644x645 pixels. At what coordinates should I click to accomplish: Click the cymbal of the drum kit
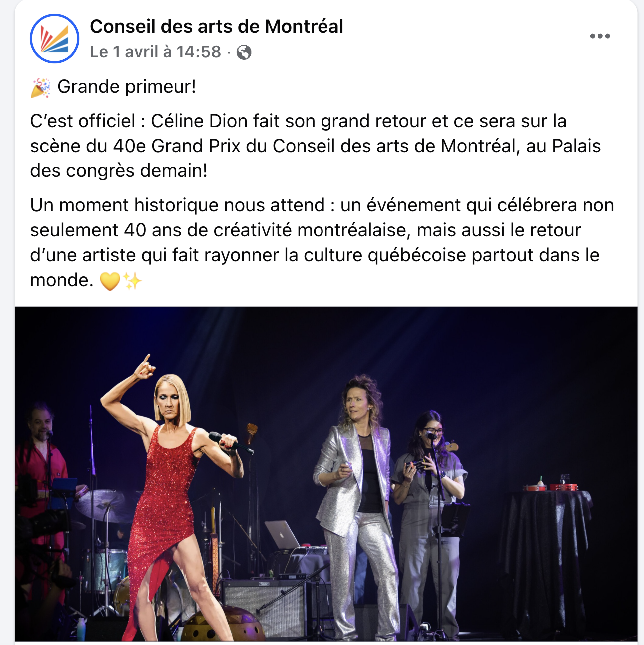pyautogui.click(x=107, y=504)
